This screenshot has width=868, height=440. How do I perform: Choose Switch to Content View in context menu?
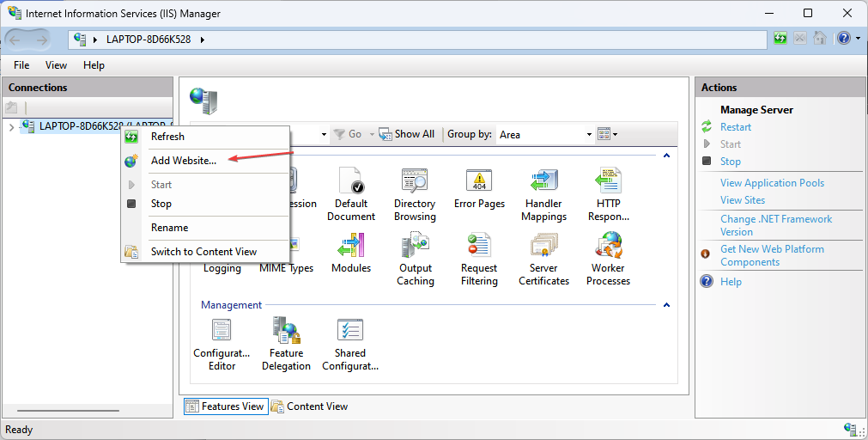[x=205, y=252]
